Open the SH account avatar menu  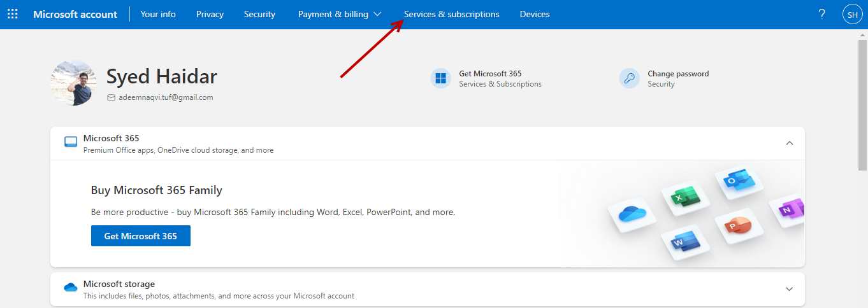click(x=852, y=14)
